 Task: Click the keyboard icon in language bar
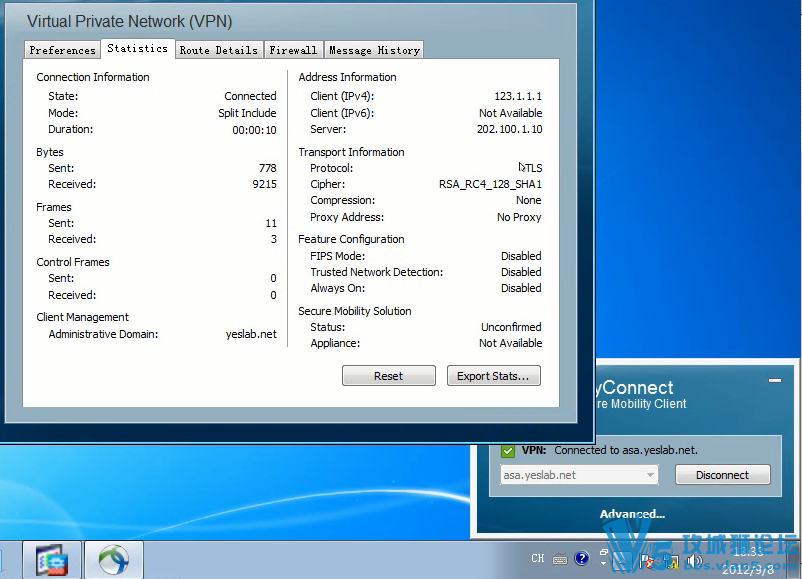[x=560, y=559]
